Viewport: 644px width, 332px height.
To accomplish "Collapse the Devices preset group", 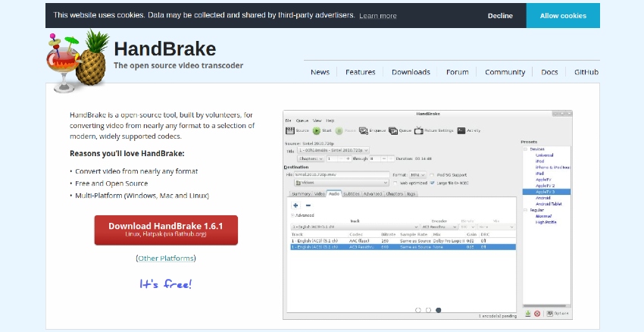I will click(525, 149).
